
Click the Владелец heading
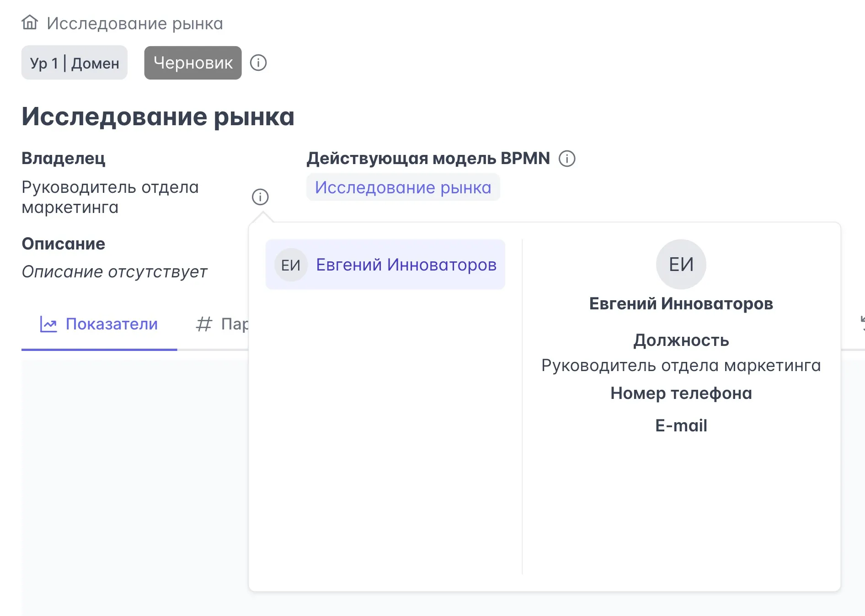(64, 159)
